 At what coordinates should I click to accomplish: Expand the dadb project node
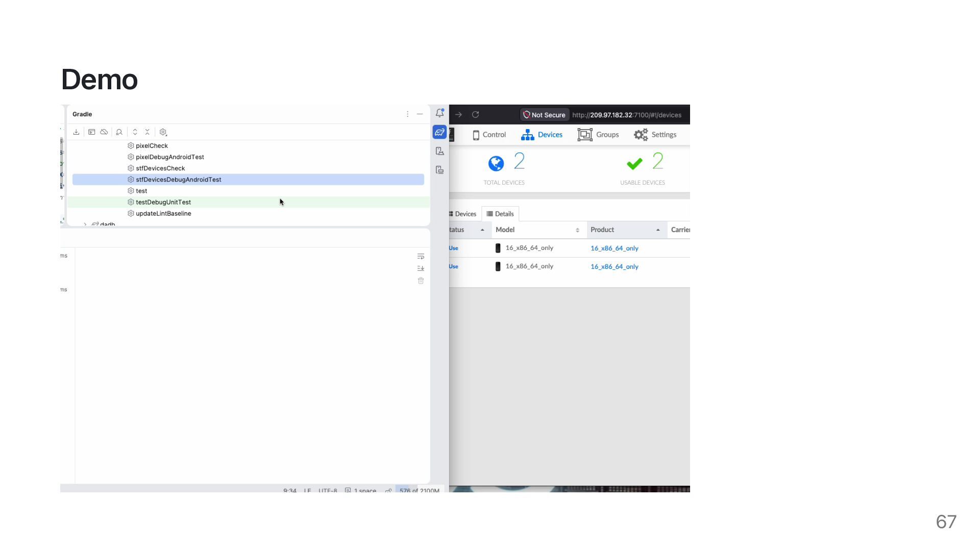point(85,224)
